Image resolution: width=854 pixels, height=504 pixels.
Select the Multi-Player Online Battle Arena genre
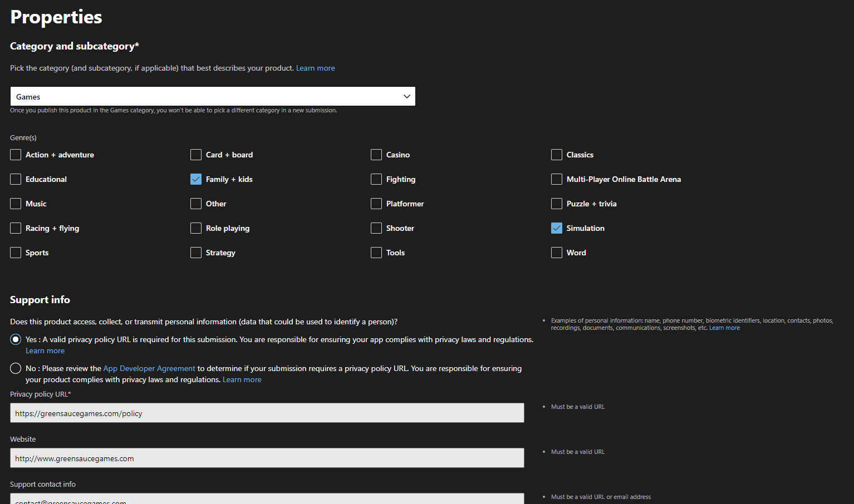point(556,179)
